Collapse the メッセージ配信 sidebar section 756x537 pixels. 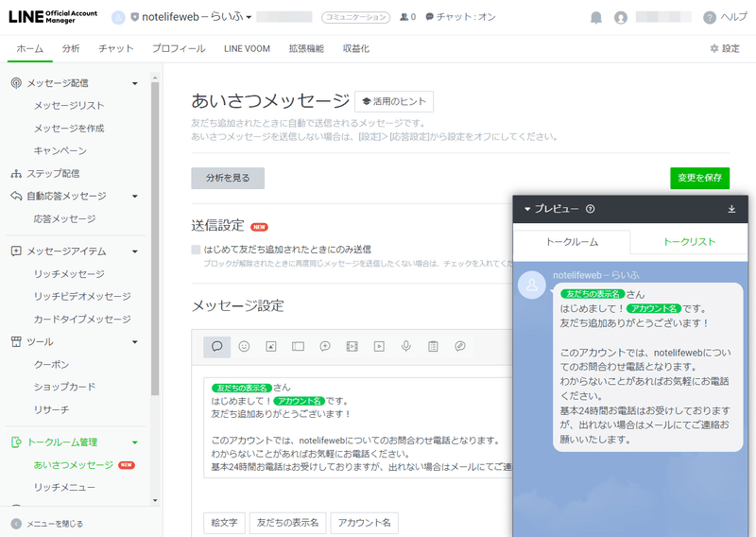[135, 83]
